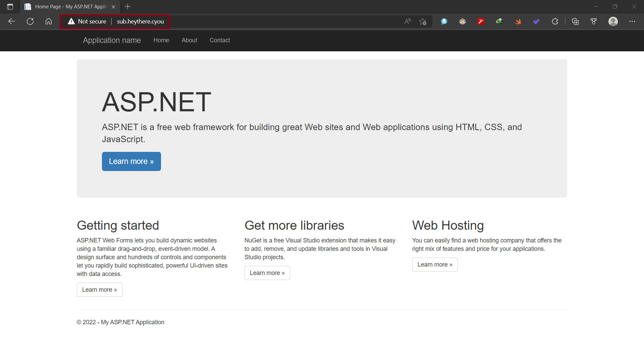Open the rewards trophy icon

point(594,21)
